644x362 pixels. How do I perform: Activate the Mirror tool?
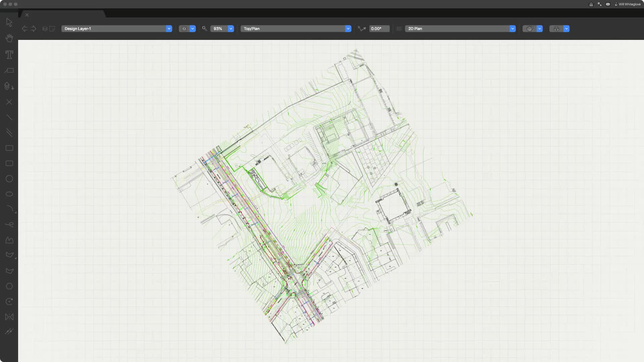point(9,317)
